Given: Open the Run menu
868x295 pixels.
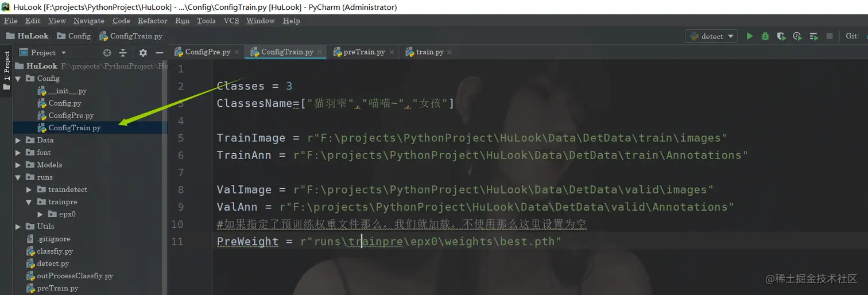Looking at the screenshot, I should click(183, 21).
